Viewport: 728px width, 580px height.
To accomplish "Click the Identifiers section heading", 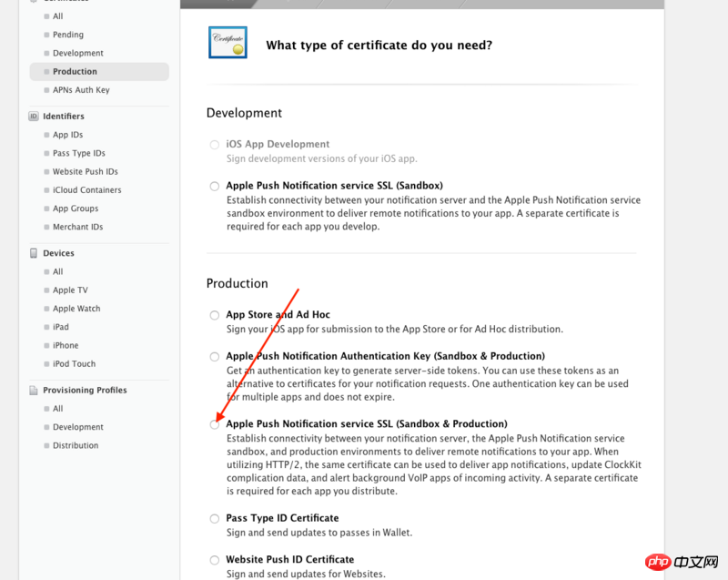I will pos(64,117).
